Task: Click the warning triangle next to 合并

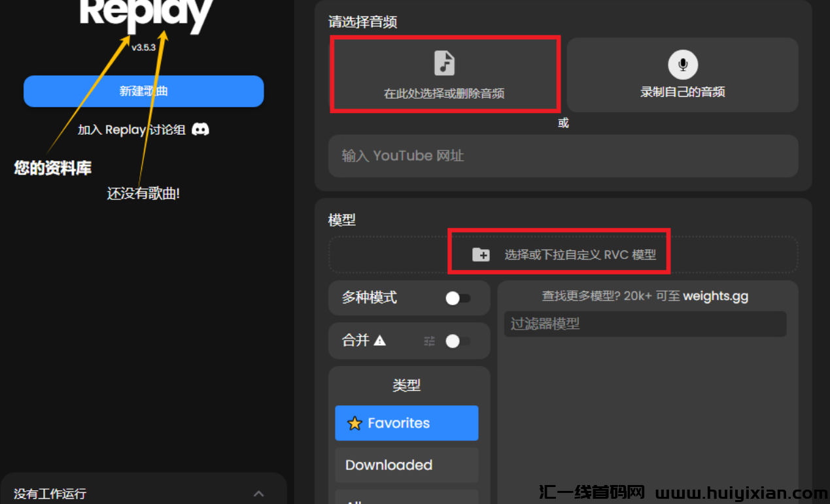Action: (x=380, y=340)
